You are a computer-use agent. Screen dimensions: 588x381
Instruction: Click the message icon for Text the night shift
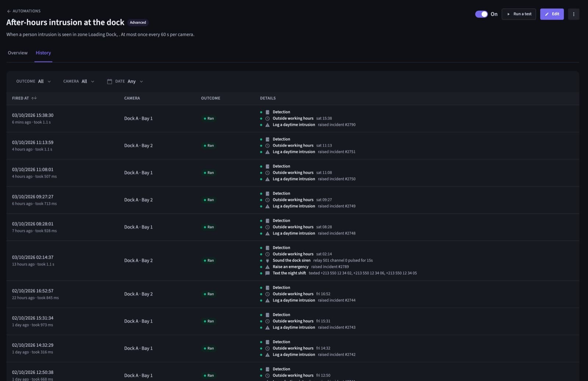(x=268, y=273)
